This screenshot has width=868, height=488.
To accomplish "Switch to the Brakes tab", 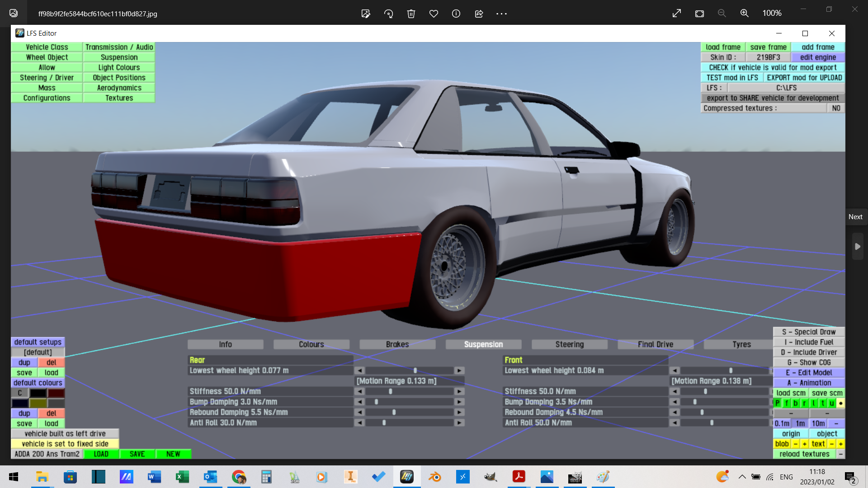I will click(x=397, y=344).
